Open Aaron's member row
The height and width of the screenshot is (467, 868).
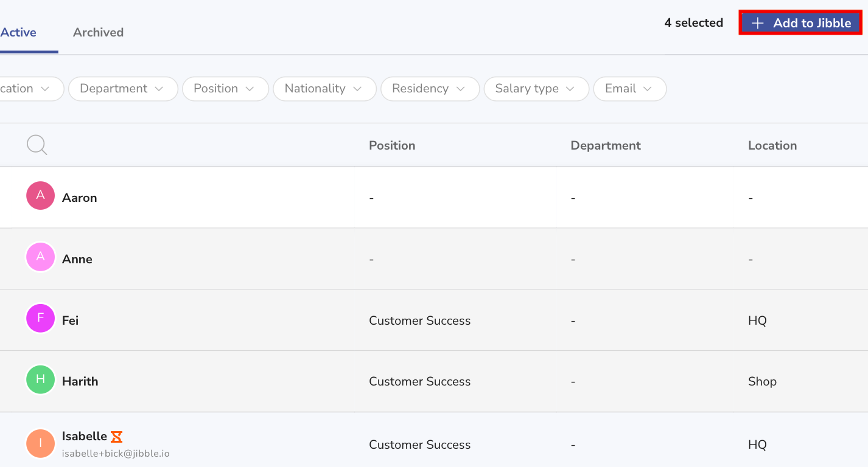point(434,198)
